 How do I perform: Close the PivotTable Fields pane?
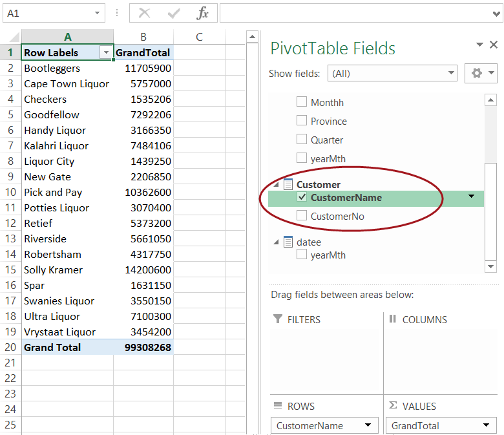pyautogui.click(x=494, y=45)
